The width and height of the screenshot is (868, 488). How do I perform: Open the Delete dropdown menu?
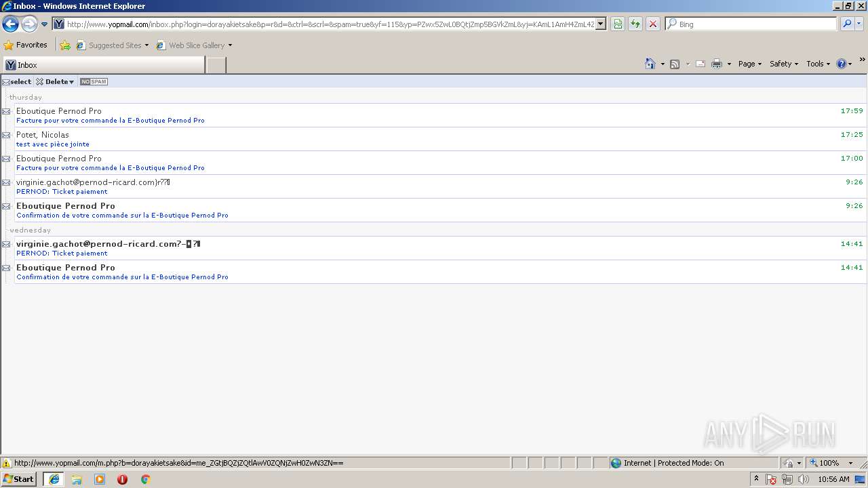click(55, 82)
